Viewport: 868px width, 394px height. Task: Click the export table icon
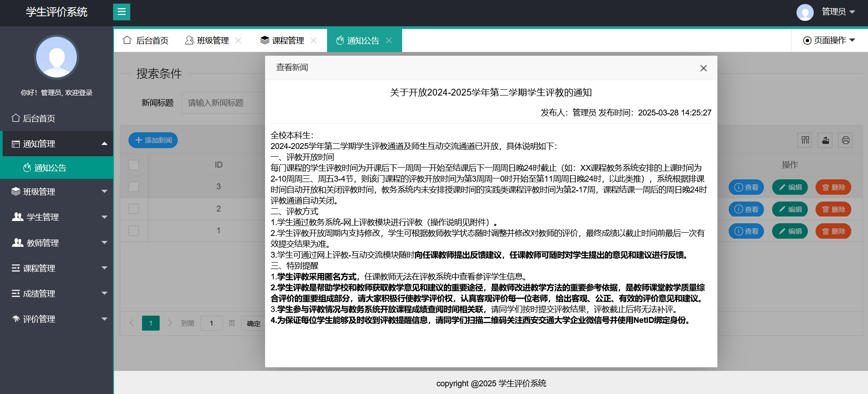pyautogui.click(x=825, y=140)
